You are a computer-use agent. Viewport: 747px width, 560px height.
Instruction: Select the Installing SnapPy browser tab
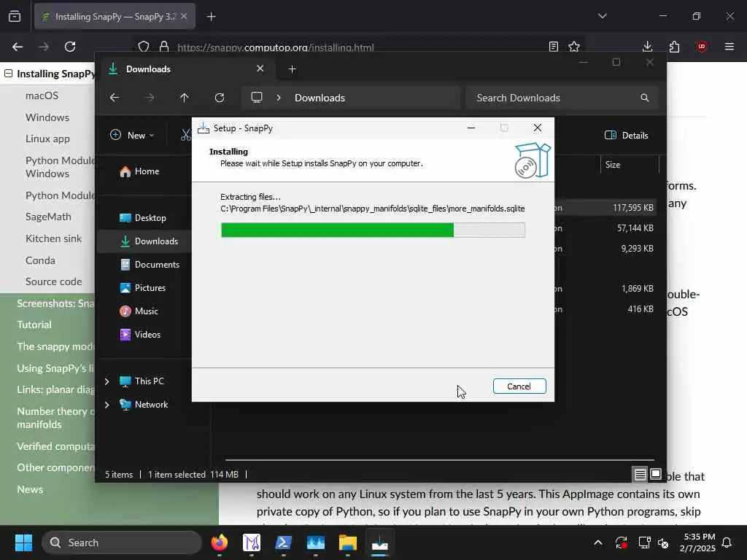(115, 17)
